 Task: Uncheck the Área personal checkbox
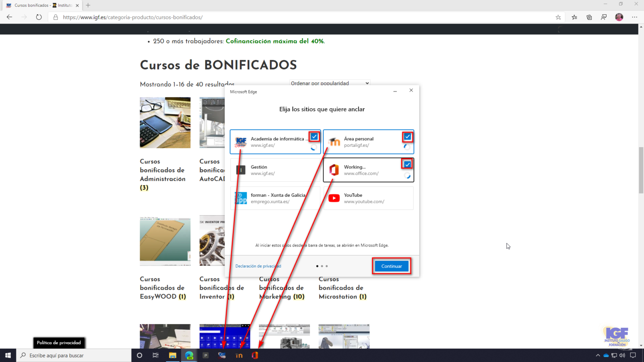click(x=407, y=137)
